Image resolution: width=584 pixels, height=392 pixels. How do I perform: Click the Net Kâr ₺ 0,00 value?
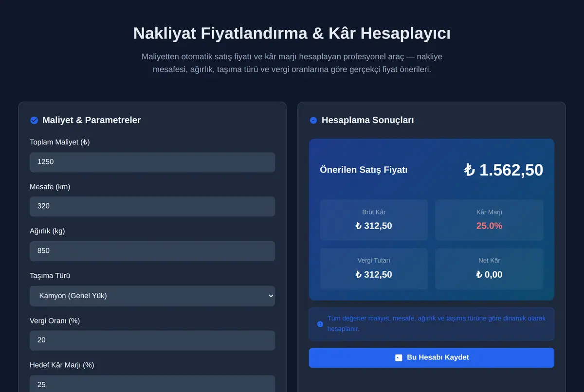click(489, 275)
